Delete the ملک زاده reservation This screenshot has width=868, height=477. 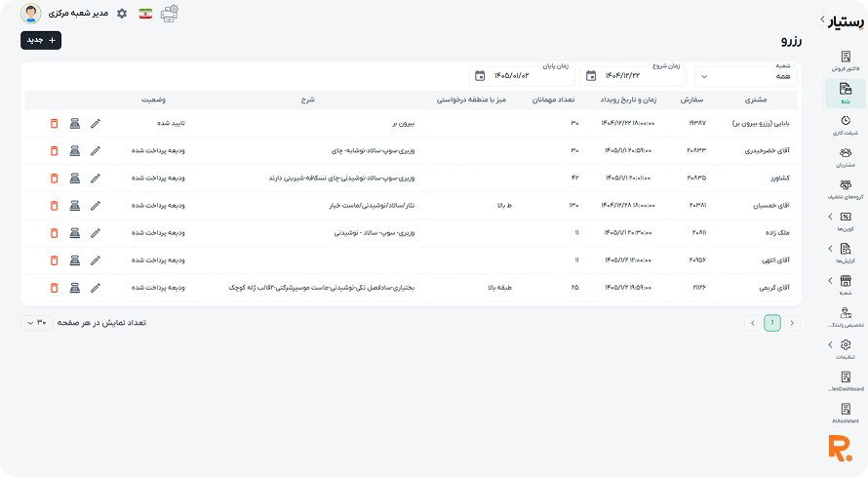(x=54, y=233)
